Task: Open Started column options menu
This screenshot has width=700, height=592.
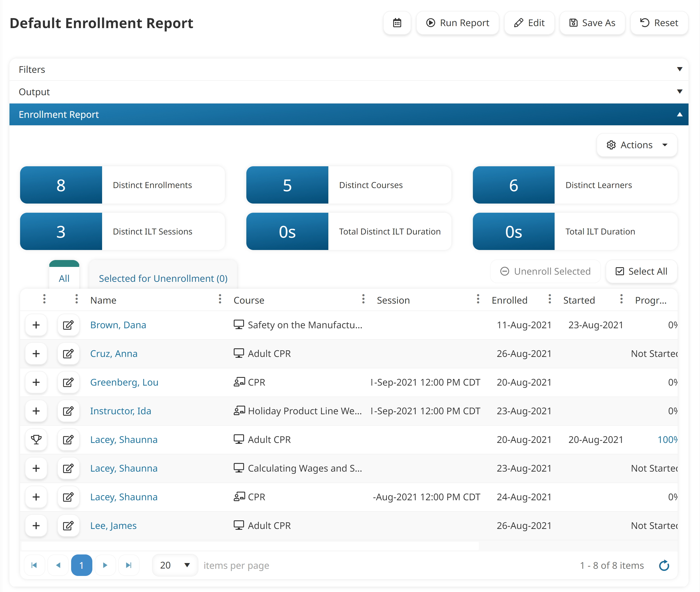Action: coord(621,299)
